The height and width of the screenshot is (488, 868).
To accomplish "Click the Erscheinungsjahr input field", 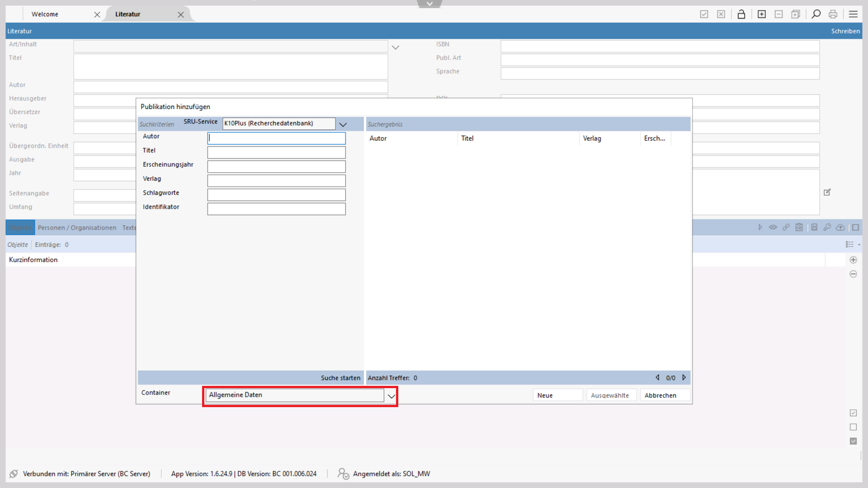I will click(x=276, y=166).
